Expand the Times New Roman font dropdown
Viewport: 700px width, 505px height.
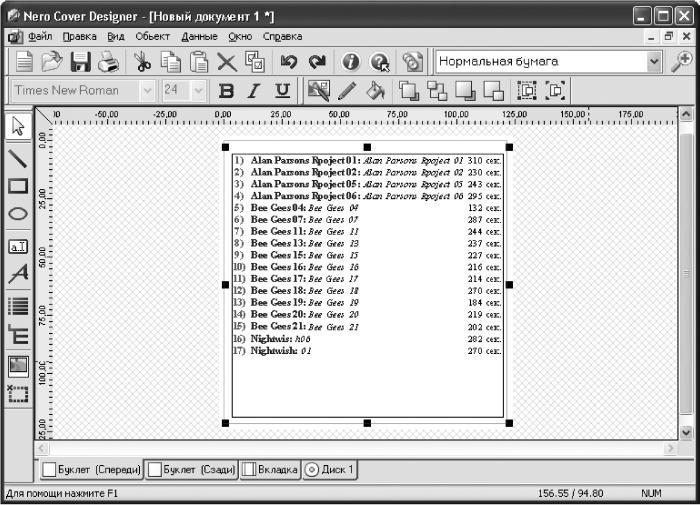pyautogui.click(x=147, y=91)
